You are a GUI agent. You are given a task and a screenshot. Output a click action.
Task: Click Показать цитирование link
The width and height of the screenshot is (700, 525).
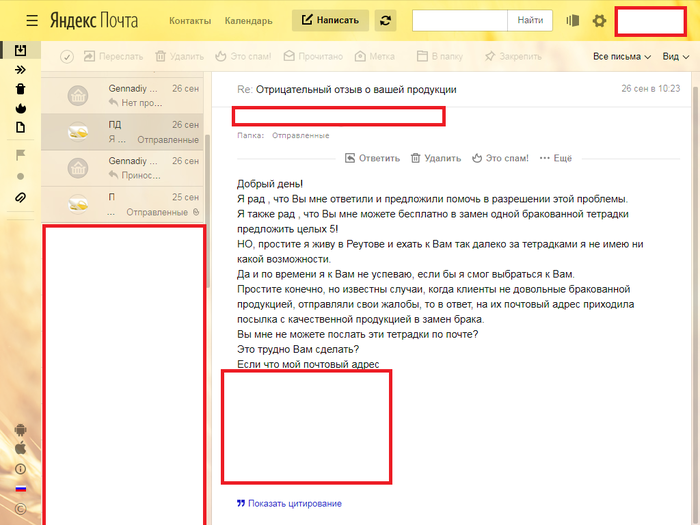(294, 504)
